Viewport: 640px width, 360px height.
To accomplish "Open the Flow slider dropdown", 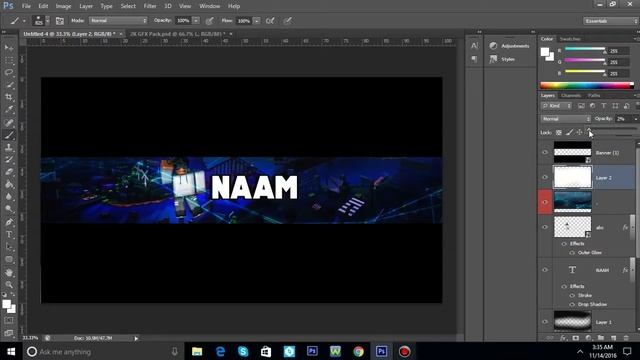I will (257, 20).
